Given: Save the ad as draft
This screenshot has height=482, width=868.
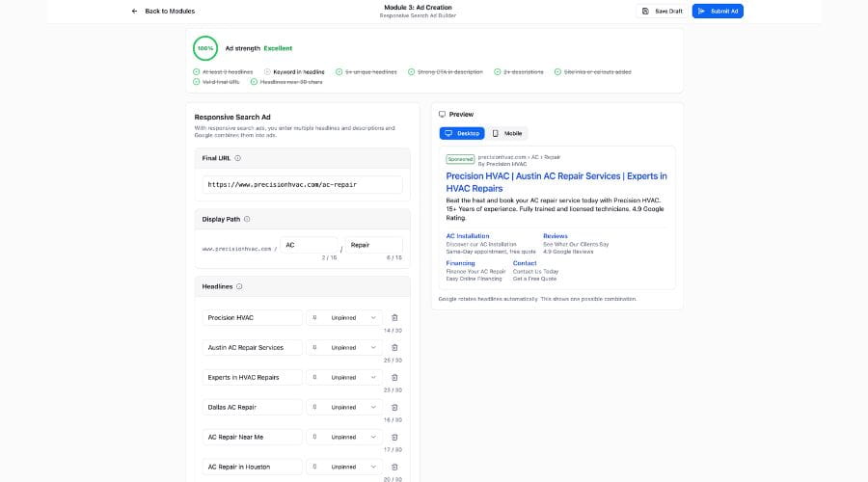Looking at the screenshot, I should coord(663,11).
